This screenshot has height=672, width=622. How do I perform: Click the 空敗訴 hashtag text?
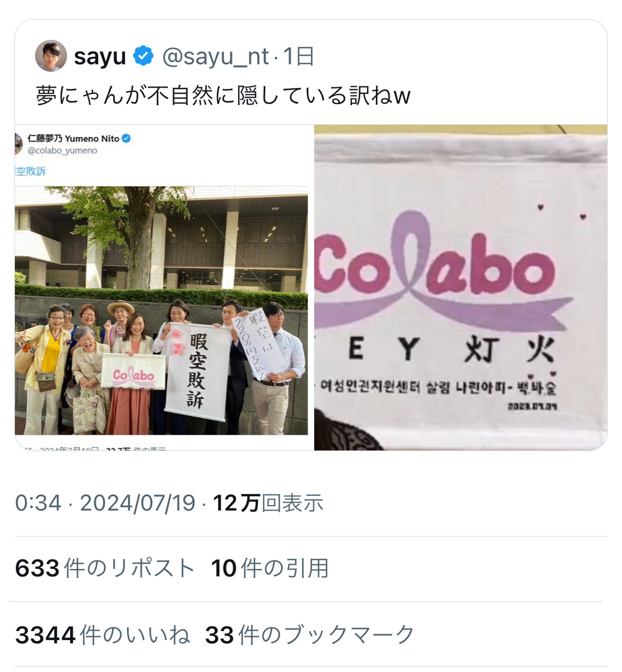point(31,171)
